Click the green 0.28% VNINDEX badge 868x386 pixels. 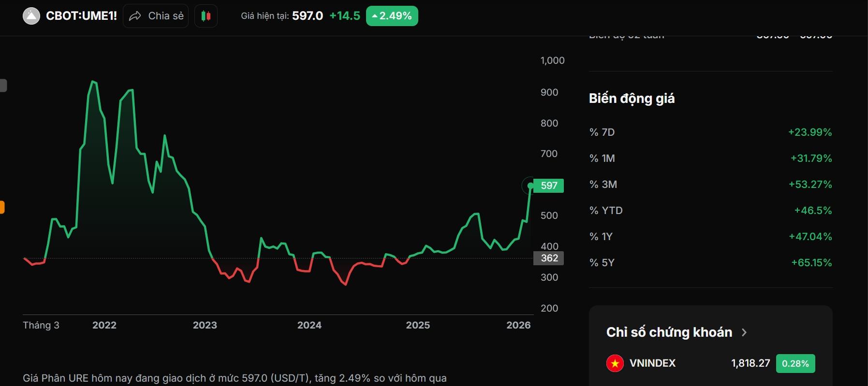795,364
